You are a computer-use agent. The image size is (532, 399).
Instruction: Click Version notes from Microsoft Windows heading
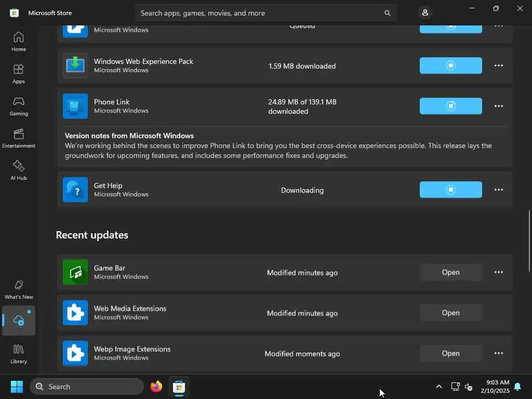[129, 136]
